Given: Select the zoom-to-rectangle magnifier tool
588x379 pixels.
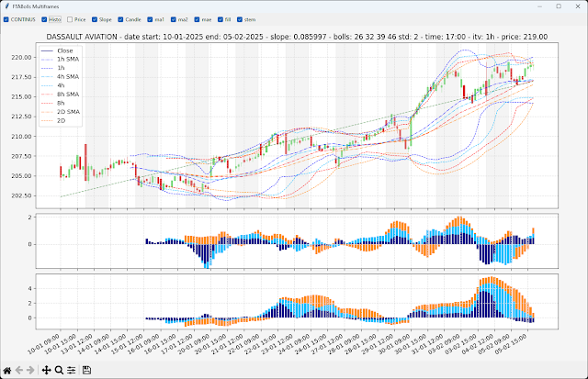Looking at the screenshot, I should [59, 370].
